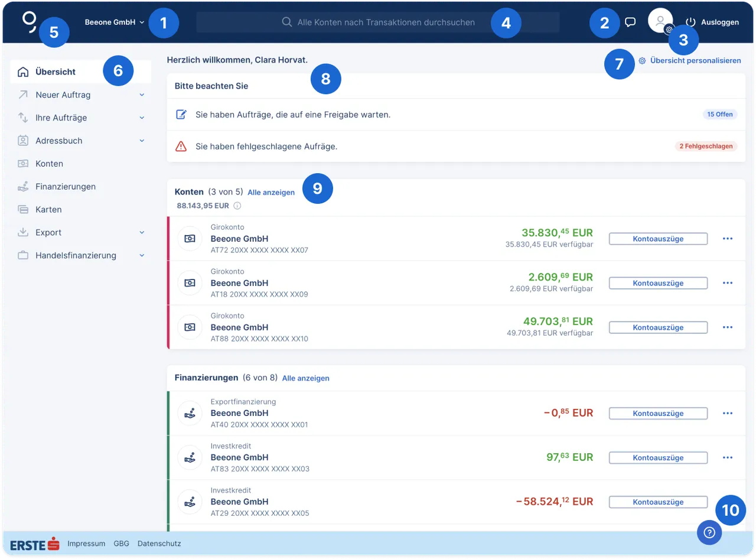Screen dimensions: 756x559
Task: Expand the Neuer Auftrag chevron
Action: (142, 95)
